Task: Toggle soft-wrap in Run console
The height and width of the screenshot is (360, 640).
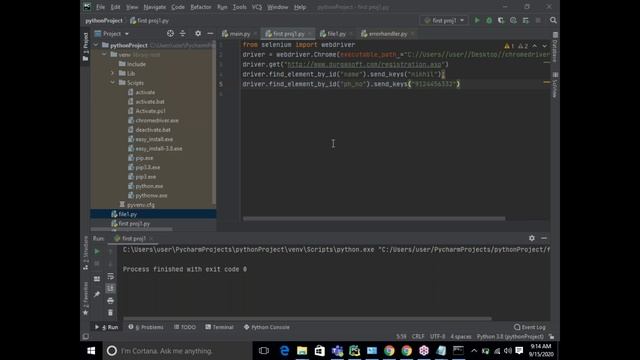Action: [110, 276]
